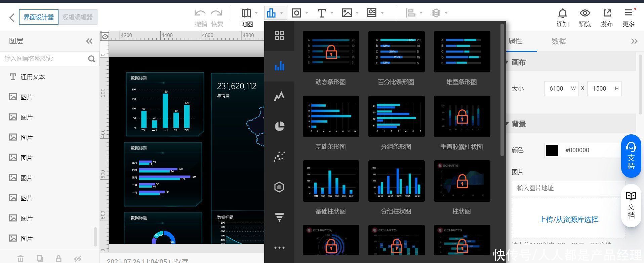Collapse the right properties panel
The image size is (644, 263).
point(634,41)
